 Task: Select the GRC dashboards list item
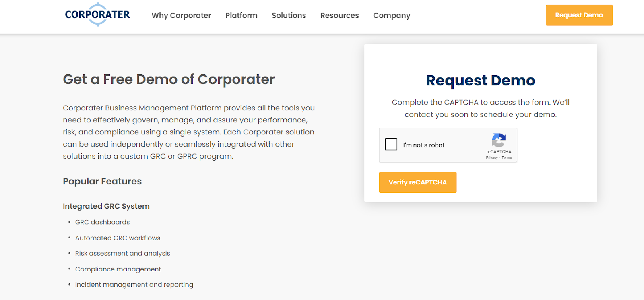pyautogui.click(x=102, y=222)
